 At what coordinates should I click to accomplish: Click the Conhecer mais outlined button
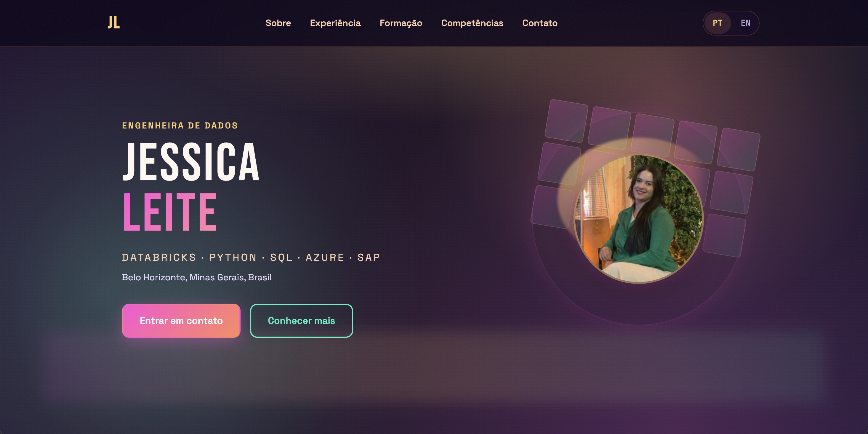[x=301, y=321]
